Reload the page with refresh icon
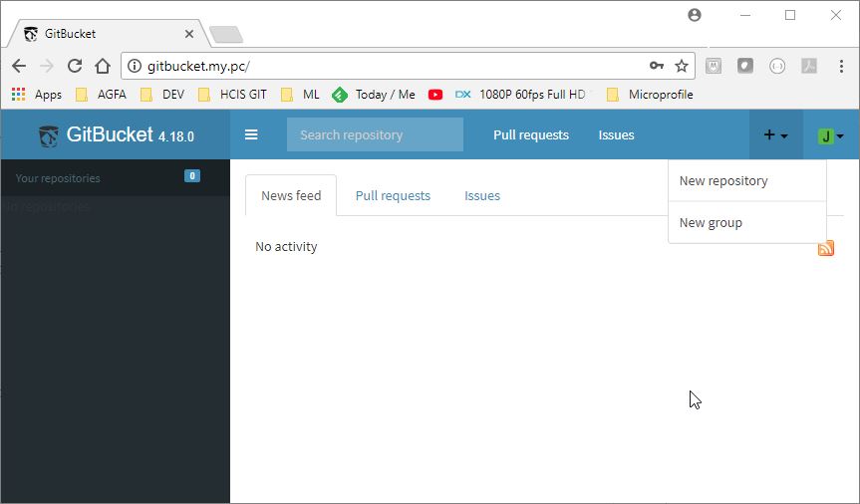This screenshot has width=860, height=504. coord(74,66)
